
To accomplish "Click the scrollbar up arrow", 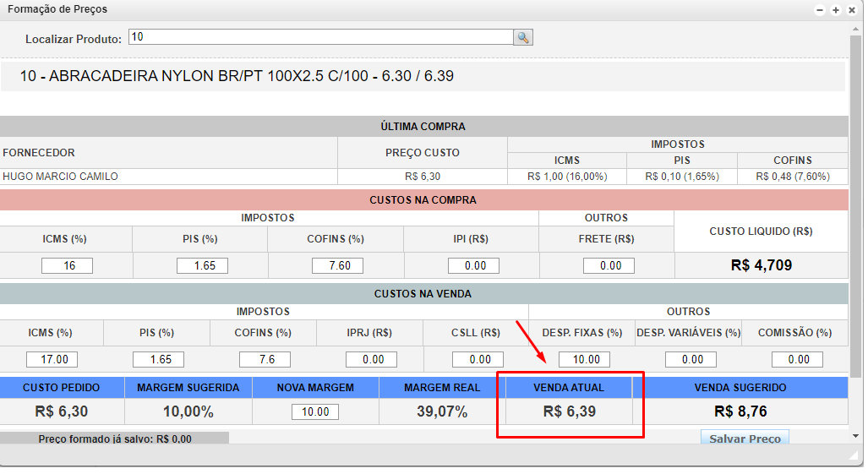I will [x=856, y=27].
